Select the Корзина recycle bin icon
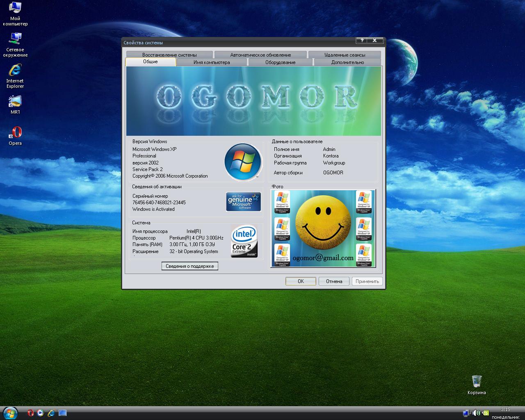 [477, 385]
